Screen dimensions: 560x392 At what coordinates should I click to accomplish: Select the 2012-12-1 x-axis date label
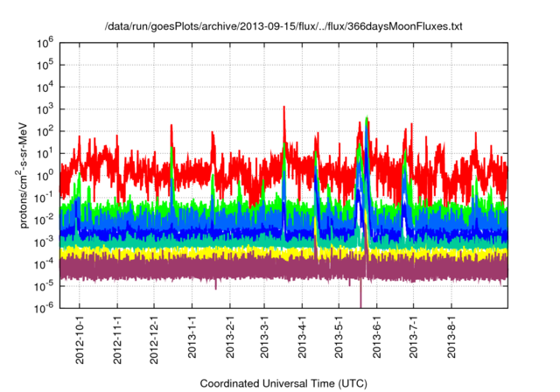(x=154, y=339)
